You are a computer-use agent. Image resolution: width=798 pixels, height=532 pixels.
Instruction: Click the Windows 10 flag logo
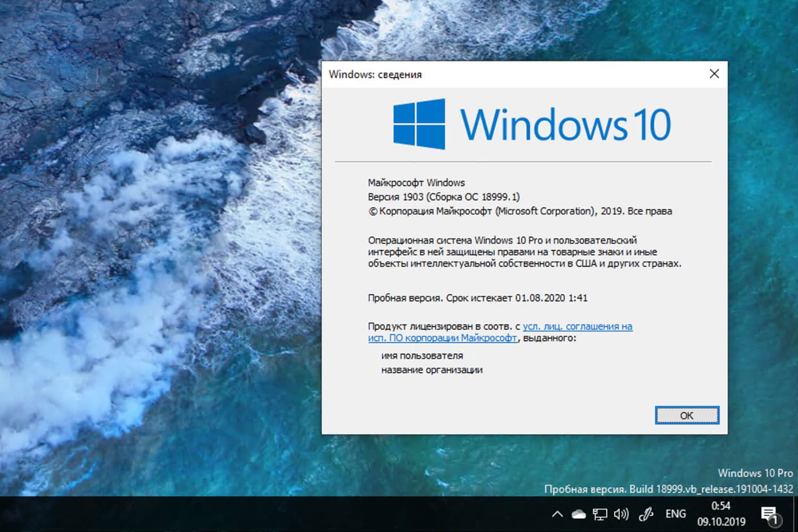tap(419, 123)
